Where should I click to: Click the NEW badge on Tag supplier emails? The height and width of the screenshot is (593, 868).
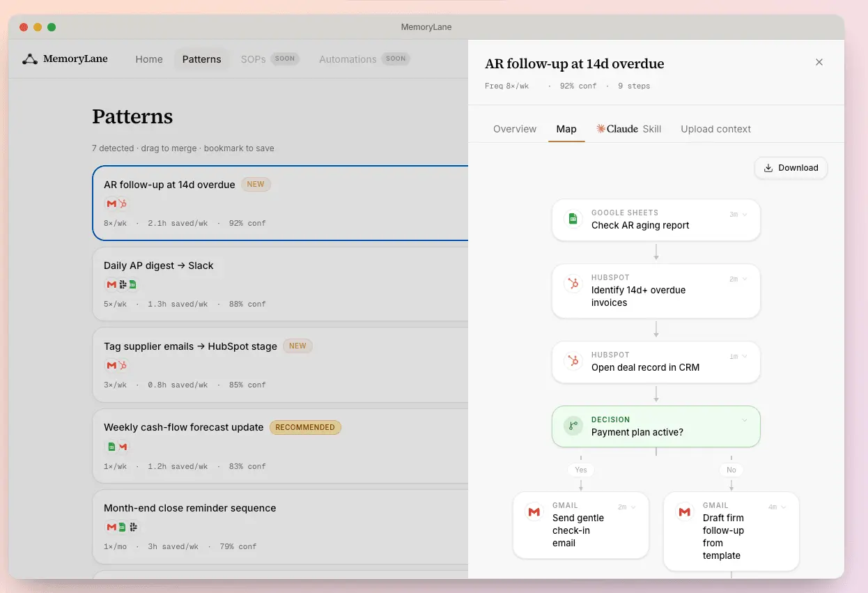(297, 346)
